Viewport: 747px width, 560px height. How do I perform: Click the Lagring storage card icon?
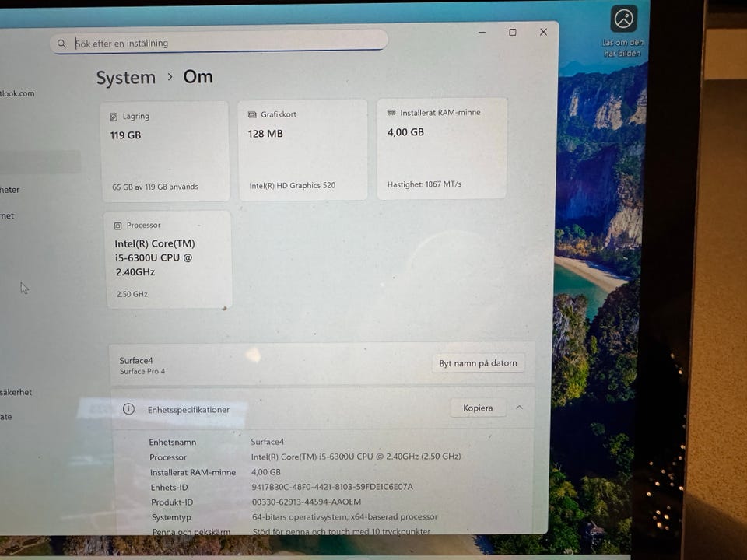(114, 117)
